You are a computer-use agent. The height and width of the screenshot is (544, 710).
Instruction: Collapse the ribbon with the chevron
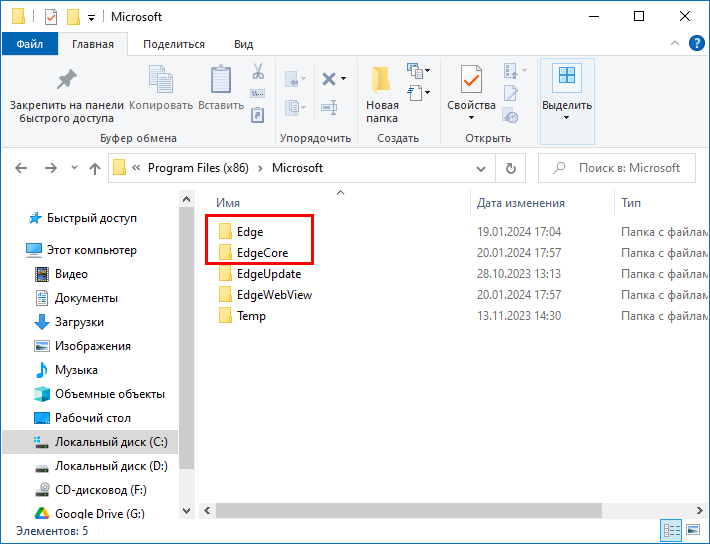pyautogui.click(x=671, y=44)
